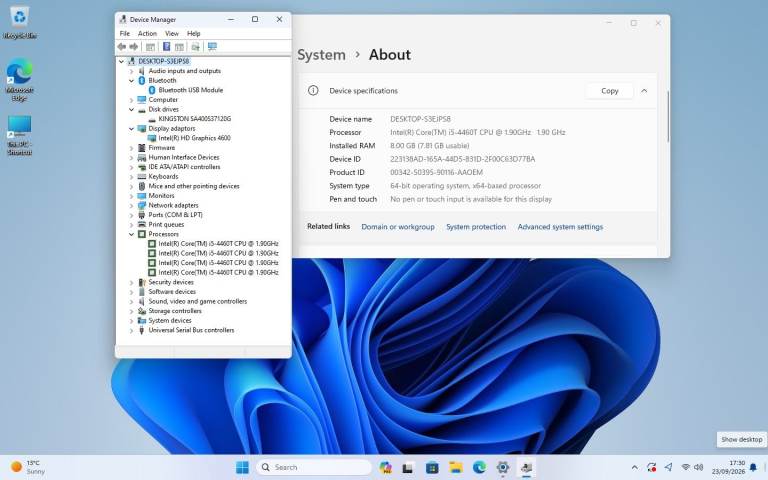Select Human Interface Devices category

(184, 157)
